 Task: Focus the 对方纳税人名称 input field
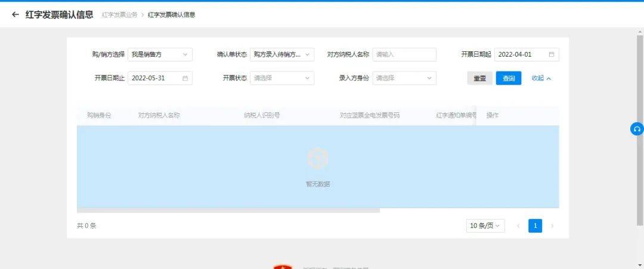click(x=404, y=54)
